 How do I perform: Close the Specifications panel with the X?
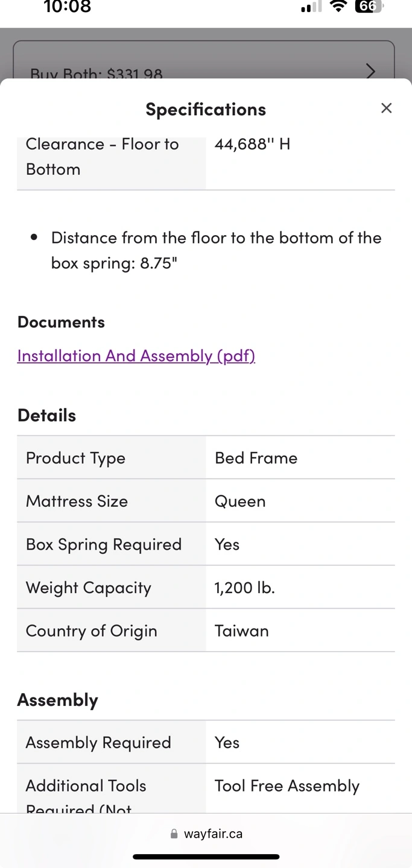[x=386, y=108]
